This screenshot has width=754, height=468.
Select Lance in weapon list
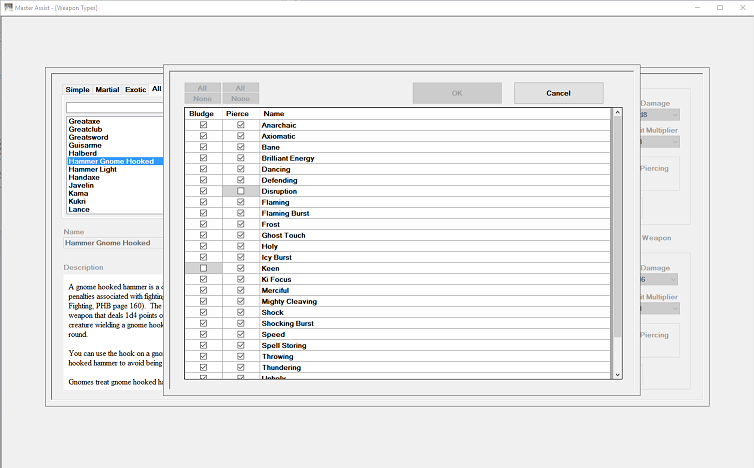(x=115, y=209)
